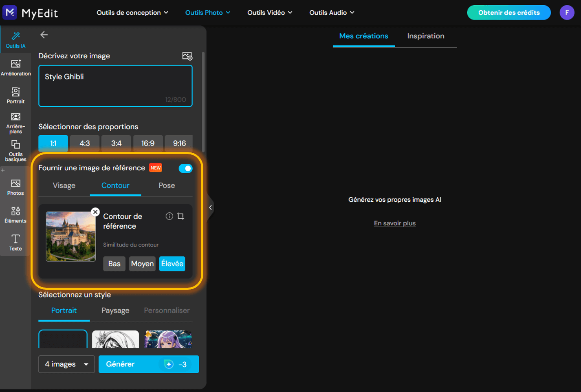
Task: Switch to the Inspiration tab
Action: click(x=426, y=36)
